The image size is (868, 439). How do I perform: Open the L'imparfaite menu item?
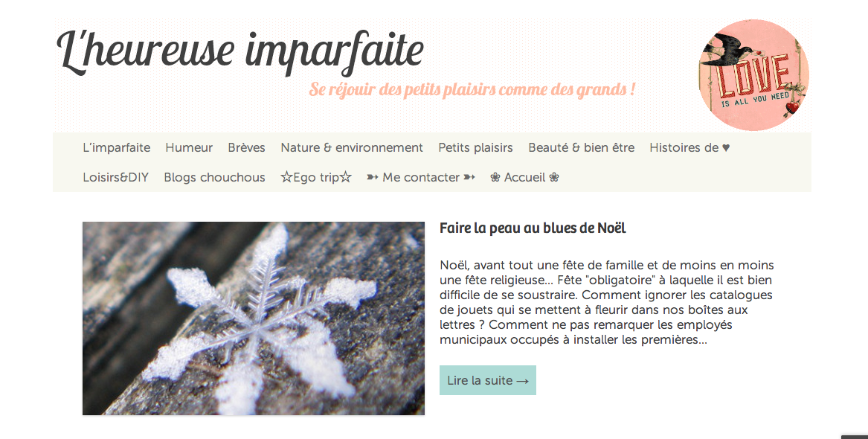pos(116,147)
